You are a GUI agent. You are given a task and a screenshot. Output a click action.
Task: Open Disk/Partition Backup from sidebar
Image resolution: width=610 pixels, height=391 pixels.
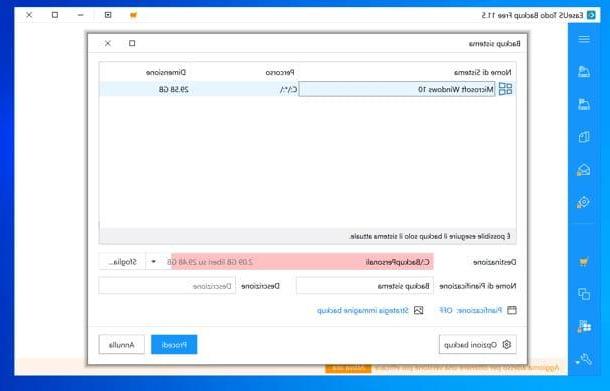coord(584,72)
